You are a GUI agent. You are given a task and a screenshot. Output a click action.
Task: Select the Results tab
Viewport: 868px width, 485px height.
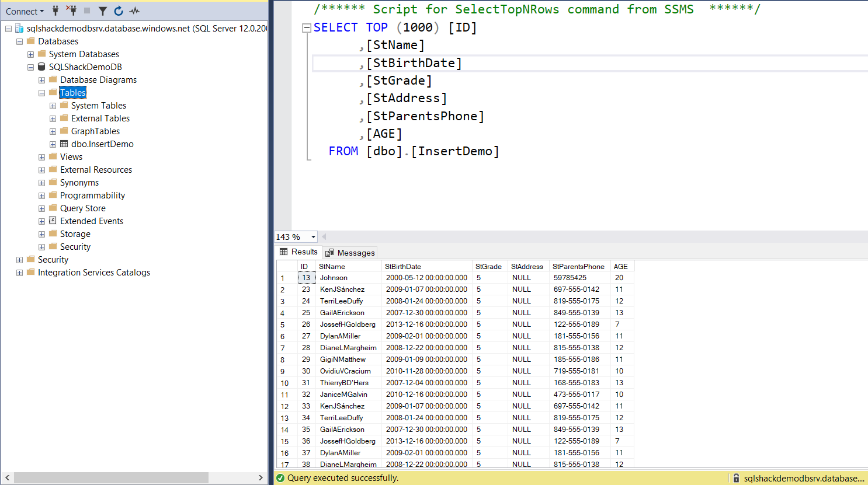298,252
